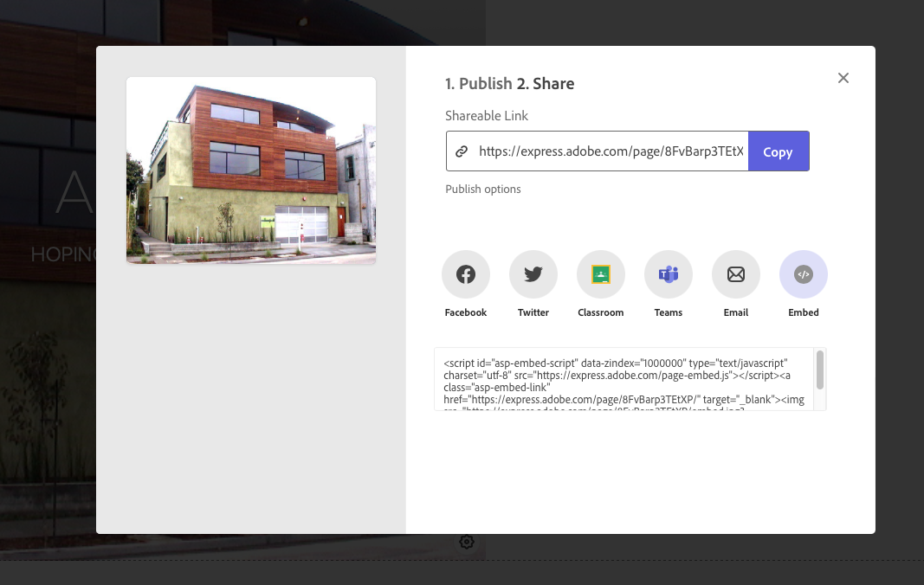The width and height of the screenshot is (924, 585).
Task: Open Publish options
Action: pos(482,189)
